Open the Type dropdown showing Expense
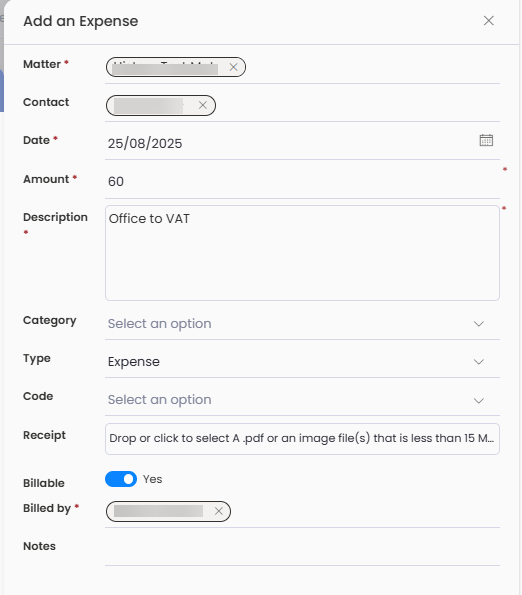This screenshot has height=595, width=522. [302, 362]
